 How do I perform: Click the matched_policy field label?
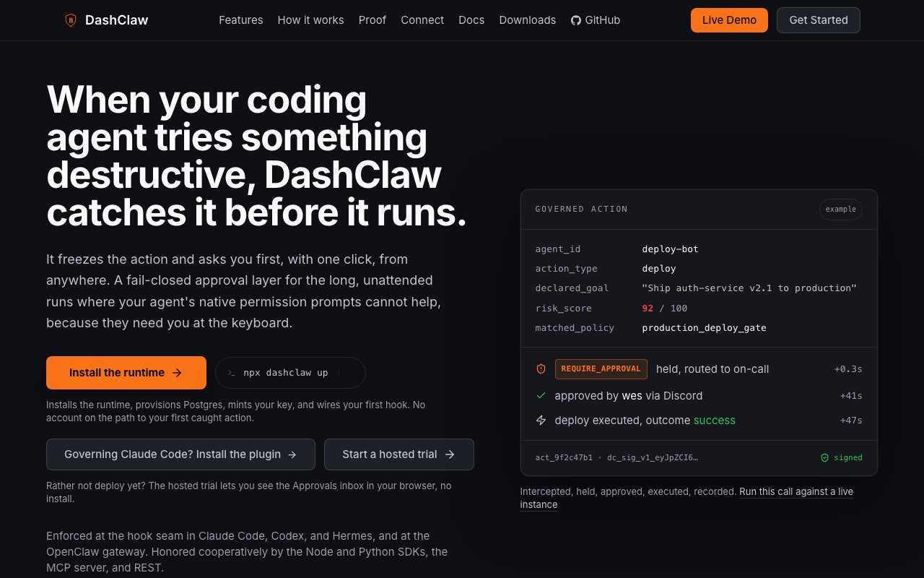pos(575,328)
